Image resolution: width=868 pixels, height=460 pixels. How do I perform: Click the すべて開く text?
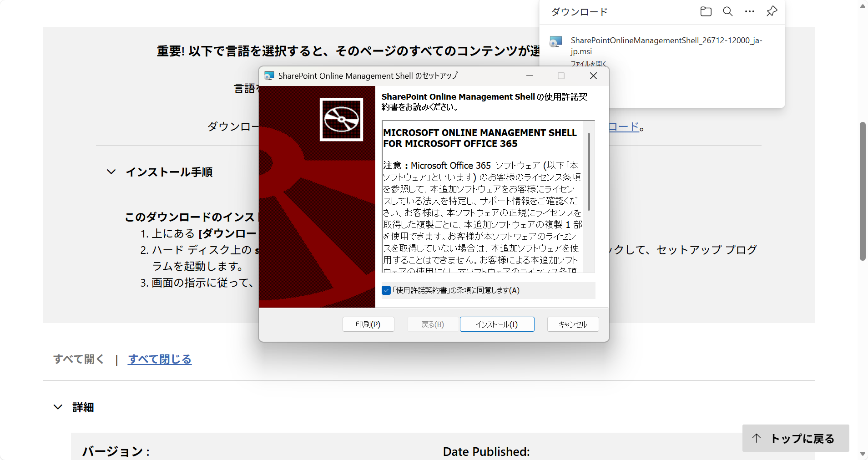click(79, 359)
